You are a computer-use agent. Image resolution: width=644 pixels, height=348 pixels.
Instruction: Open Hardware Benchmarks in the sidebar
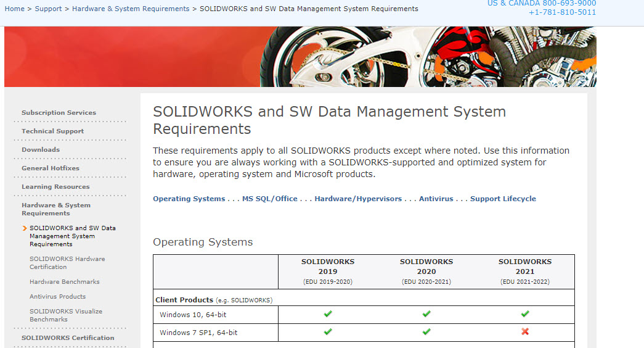pos(65,282)
